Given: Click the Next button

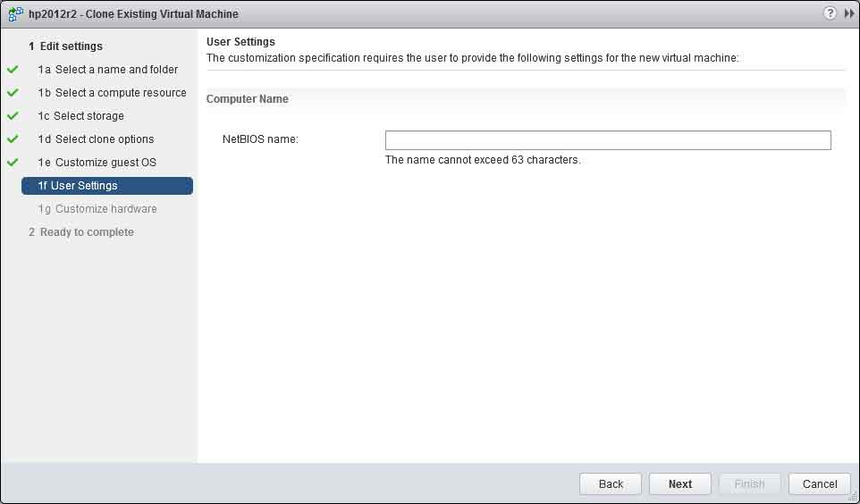Looking at the screenshot, I should click(x=680, y=483).
